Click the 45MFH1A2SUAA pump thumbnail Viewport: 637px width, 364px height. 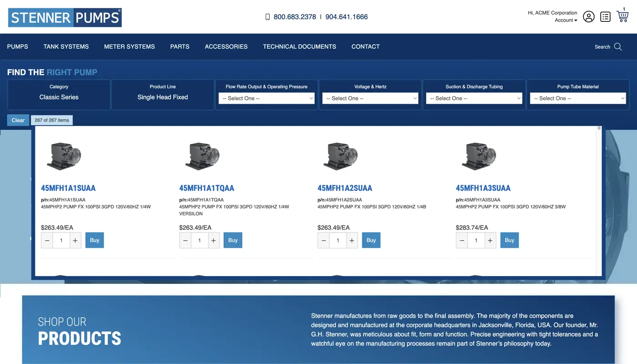(341, 156)
